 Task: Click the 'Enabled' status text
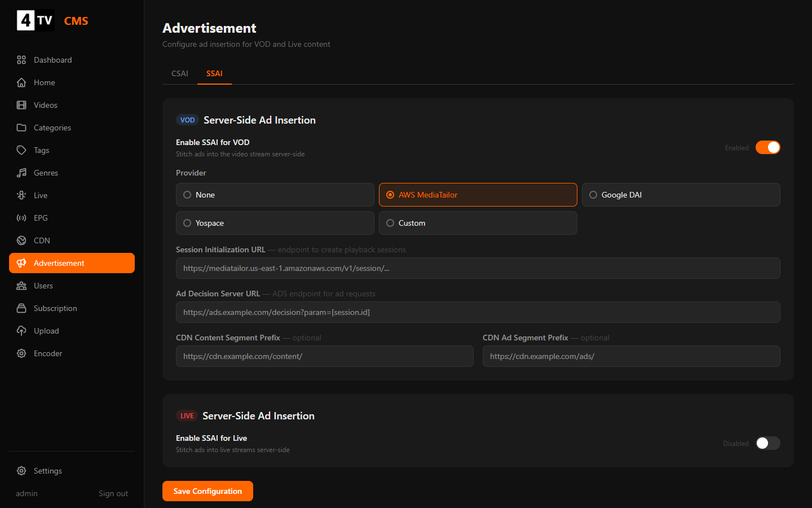tap(737, 148)
